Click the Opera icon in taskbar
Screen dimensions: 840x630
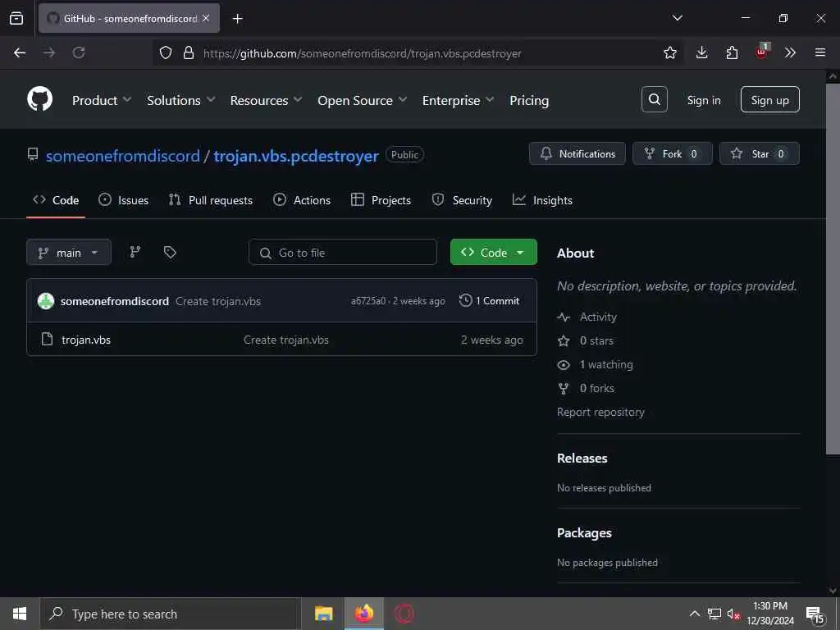click(404, 614)
